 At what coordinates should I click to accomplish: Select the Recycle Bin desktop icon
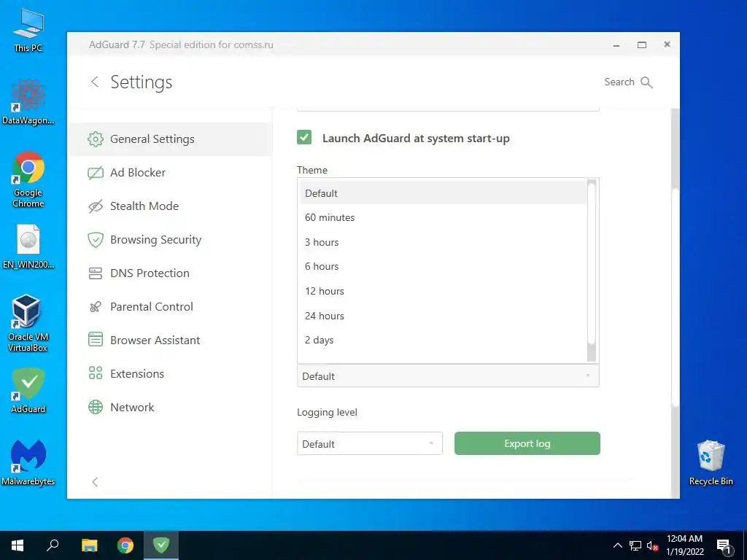click(x=711, y=462)
